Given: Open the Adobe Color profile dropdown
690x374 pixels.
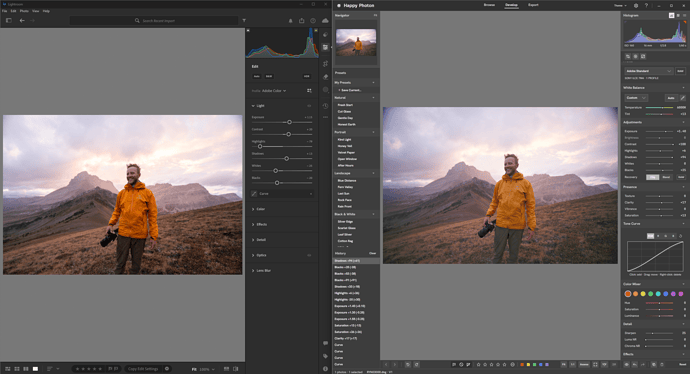Looking at the screenshot, I should 274,91.
